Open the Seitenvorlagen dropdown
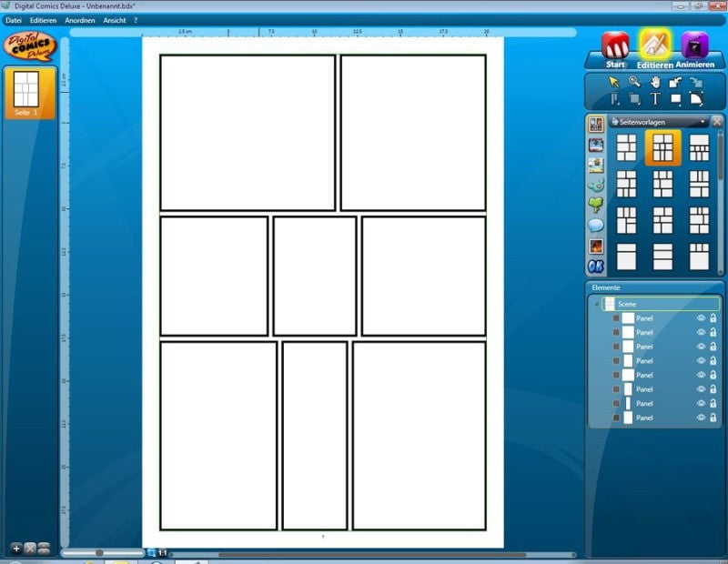This screenshot has width=728, height=564. (x=659, y=122)
